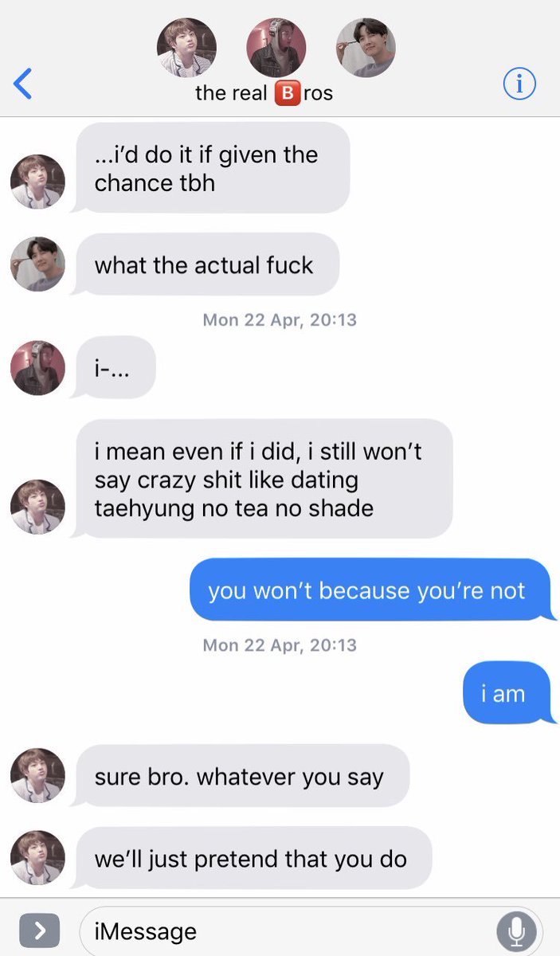Expand the apps chevron beside iMessage field
The image size is (560, 956).
(x=40, y=930)
